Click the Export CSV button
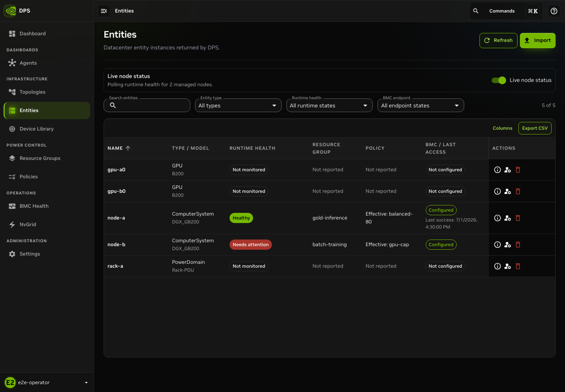 click(535, 128)
